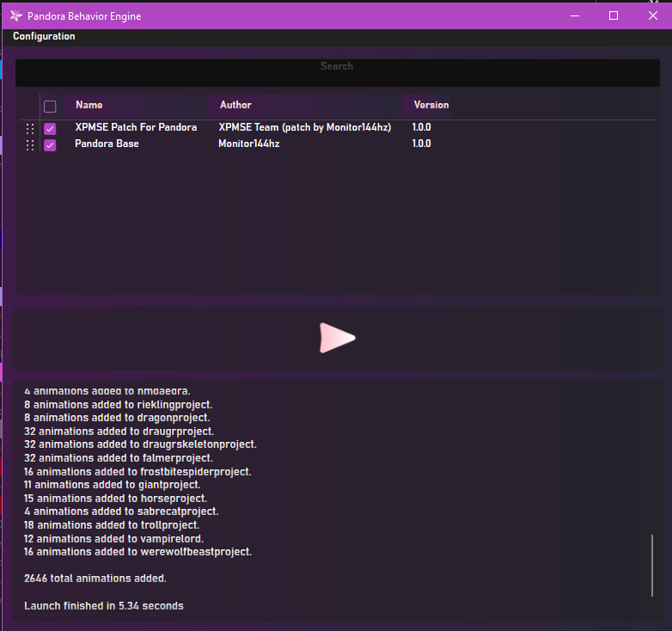Click '12 animations added to vampirelord.' line
Image resolution: width=672 pixels, height=631 pixels.
click(114, 539)
